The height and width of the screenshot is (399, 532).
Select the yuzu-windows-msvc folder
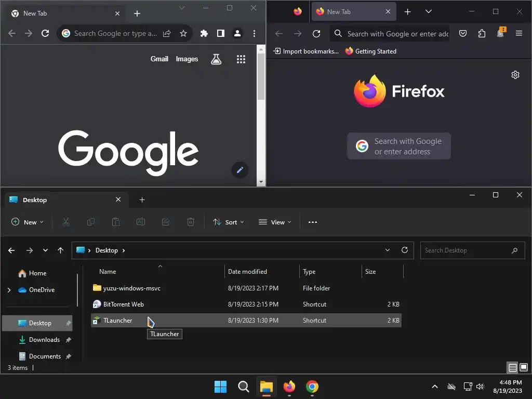click(x=246, y=288)
